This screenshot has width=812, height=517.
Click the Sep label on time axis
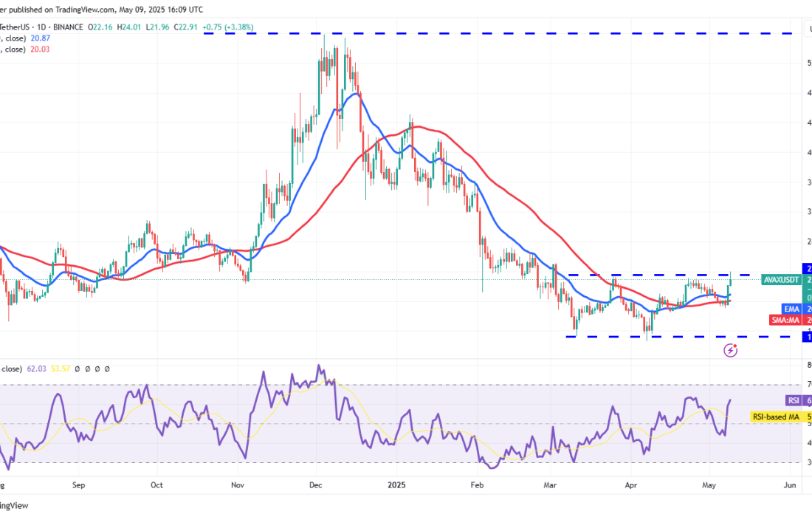point(79,485)
